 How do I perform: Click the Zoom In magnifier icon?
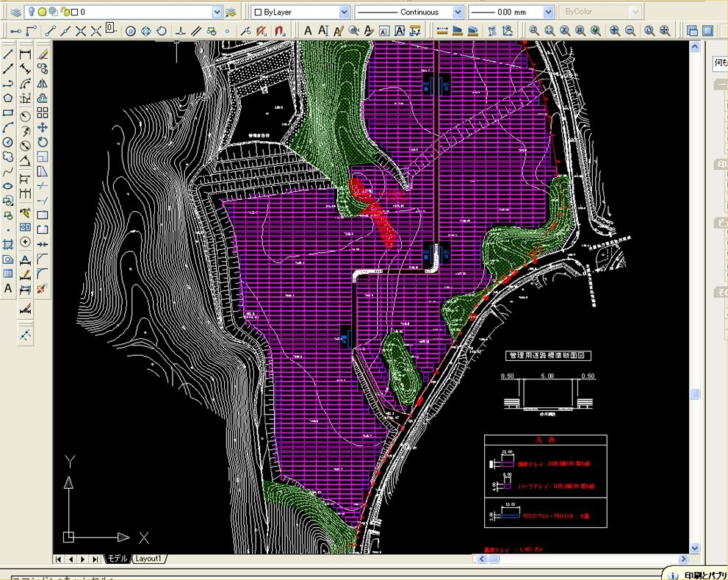(x=614, y=31)
